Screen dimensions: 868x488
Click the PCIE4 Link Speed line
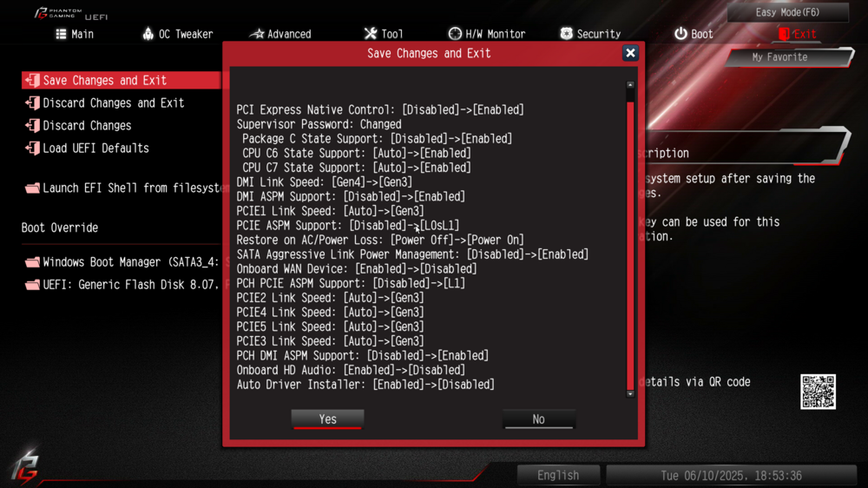point(330,313)
